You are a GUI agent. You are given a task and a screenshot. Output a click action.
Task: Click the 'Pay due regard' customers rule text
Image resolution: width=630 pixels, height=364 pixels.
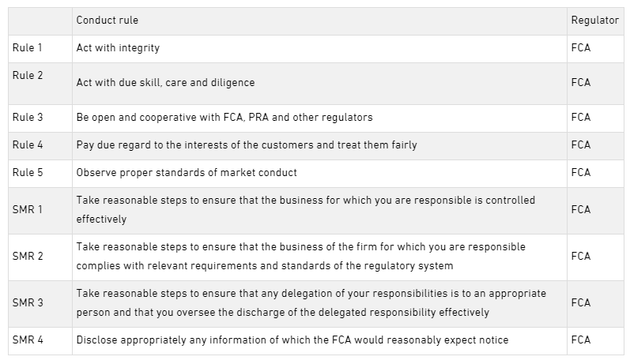(247, 145)
